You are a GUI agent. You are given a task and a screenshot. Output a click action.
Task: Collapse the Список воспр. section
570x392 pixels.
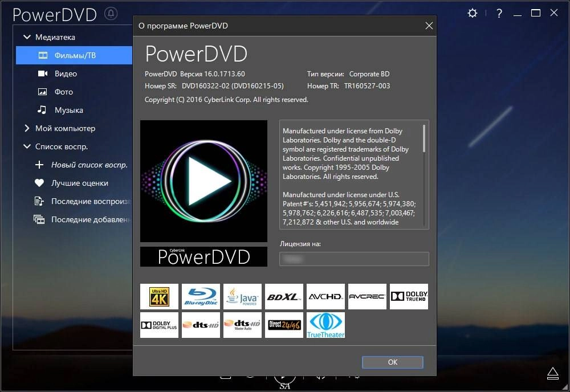coord(27,146)
